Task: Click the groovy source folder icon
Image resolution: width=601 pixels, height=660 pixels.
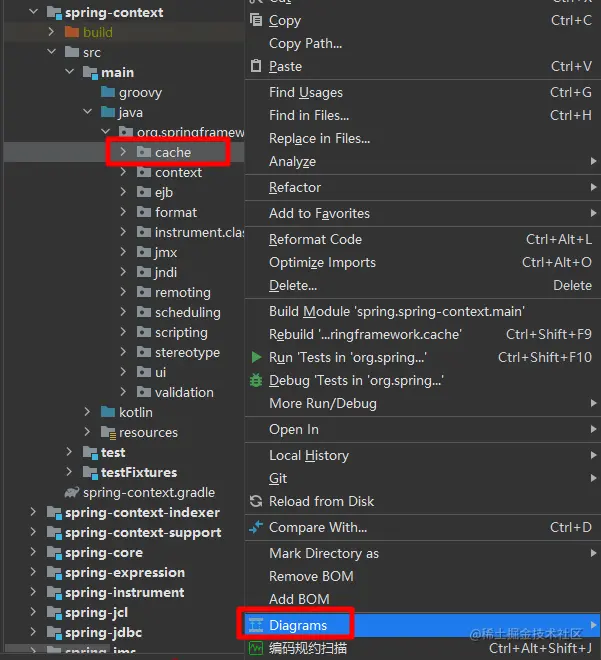Action: (x=108, y=92)
